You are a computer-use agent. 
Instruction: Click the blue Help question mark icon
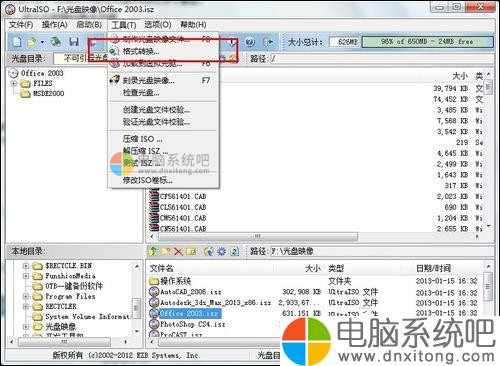click(x=250, y=42)
